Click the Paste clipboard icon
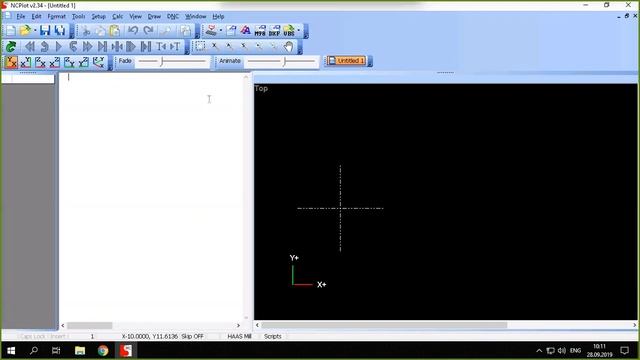Screen dimensions: 640x360 pyautogui.click(x=115, y=31)
